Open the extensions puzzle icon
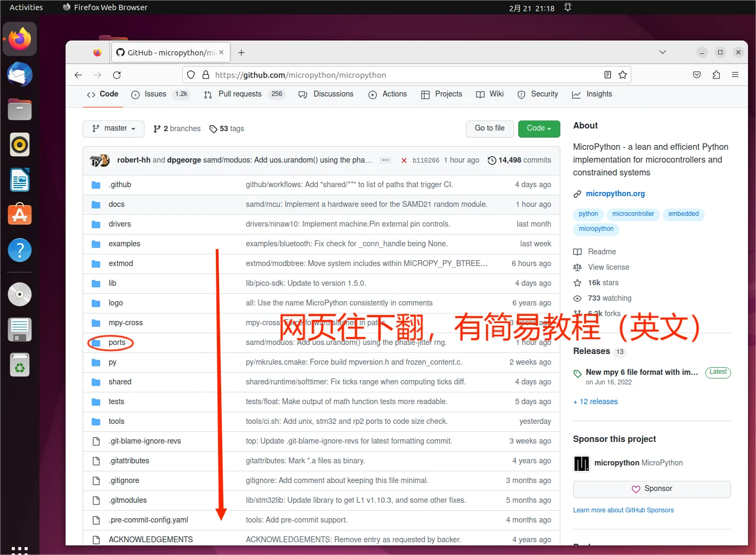This screenshot has width=756, height=555. pos(716,75)
